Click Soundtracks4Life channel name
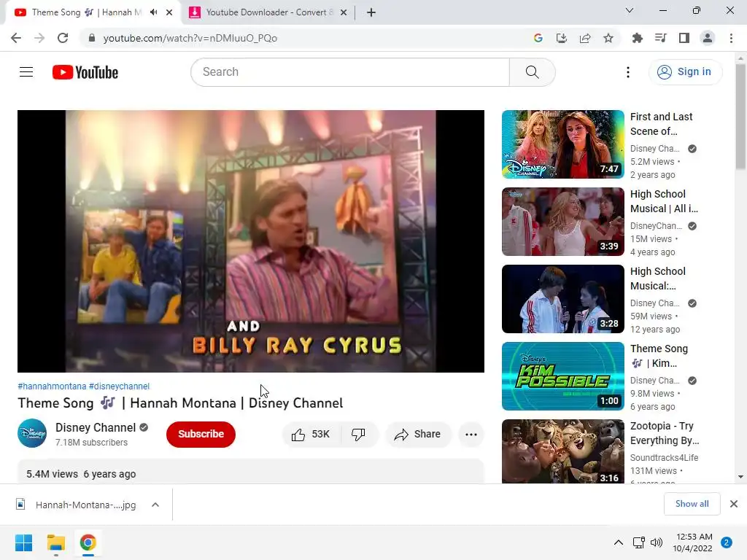 click(x=664, y=458)
